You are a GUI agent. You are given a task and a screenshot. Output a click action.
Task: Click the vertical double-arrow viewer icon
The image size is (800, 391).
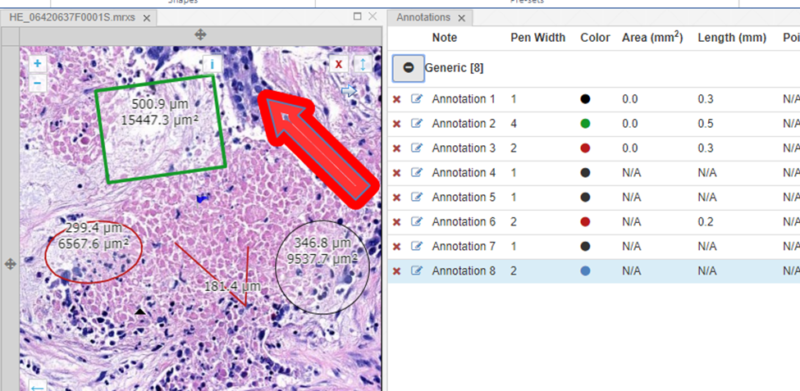pyautogui.click(x=363, y=64)
